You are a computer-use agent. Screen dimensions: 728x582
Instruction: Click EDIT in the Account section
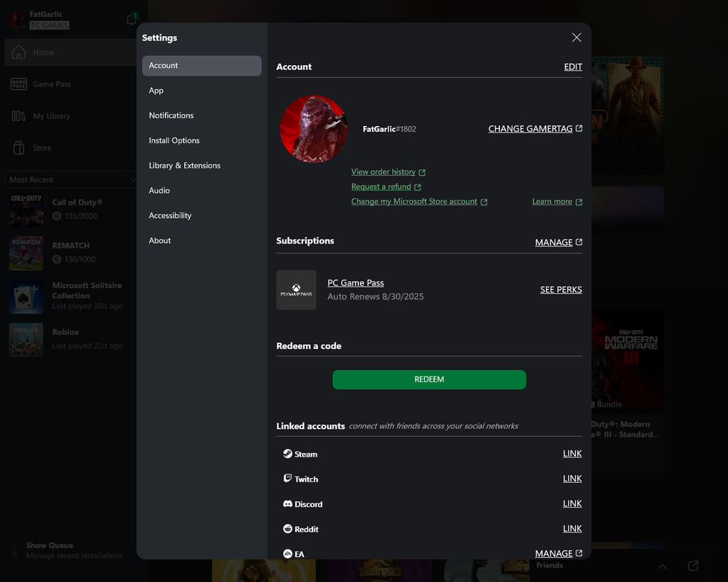point(573,67)
